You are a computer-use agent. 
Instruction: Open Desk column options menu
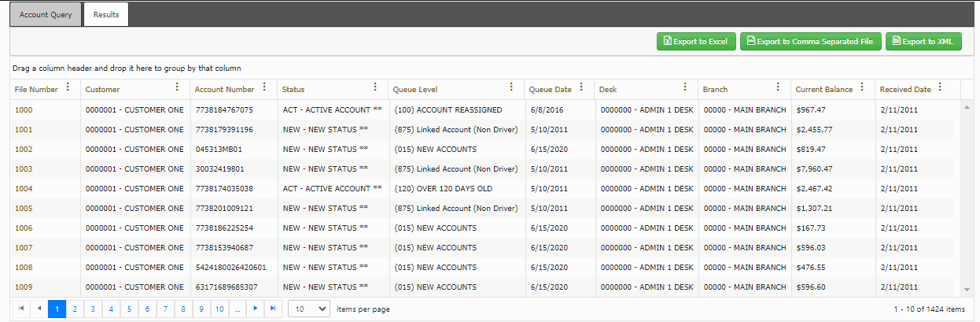[x=686, y=88]
